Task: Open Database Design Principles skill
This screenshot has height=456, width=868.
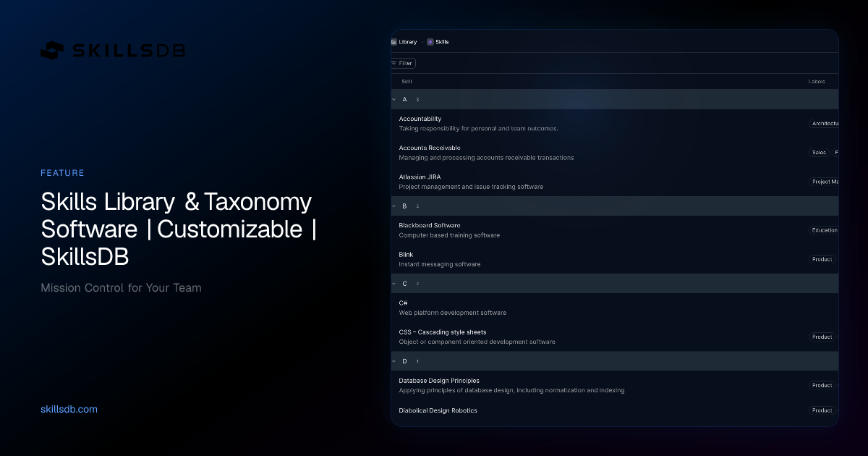Action: 439,380
